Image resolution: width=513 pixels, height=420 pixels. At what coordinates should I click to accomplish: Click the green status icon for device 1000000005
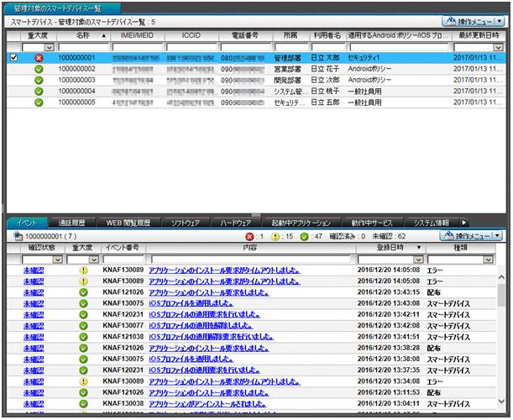coord(39,102)
